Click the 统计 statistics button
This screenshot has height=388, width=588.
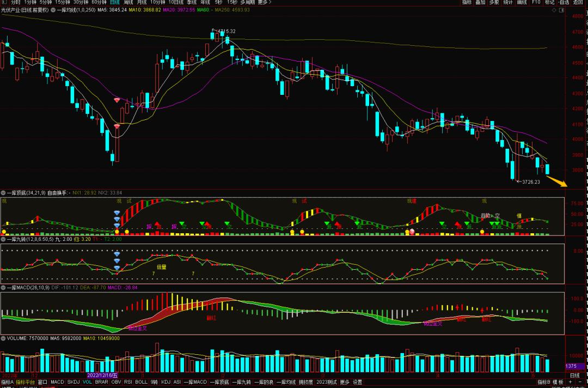coord(508,2)
